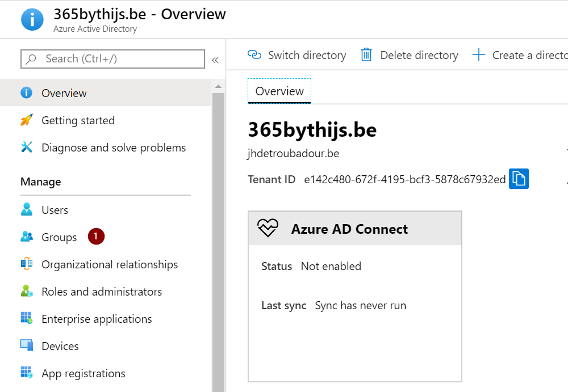The image size is (568, 392).
Task: Click the Overview info icon in the sidebar
Action: coord(26,92)
